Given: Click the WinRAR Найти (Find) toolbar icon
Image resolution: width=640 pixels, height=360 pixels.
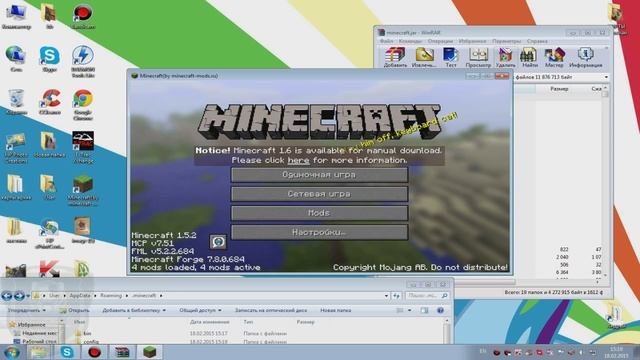Looking at the screenshot, I should coord(529,57).
